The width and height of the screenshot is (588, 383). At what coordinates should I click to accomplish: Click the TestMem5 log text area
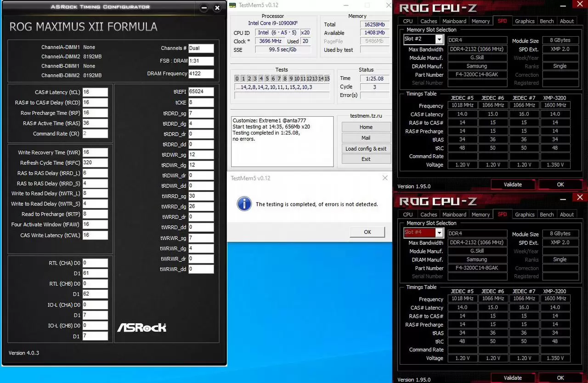point(282,141)
